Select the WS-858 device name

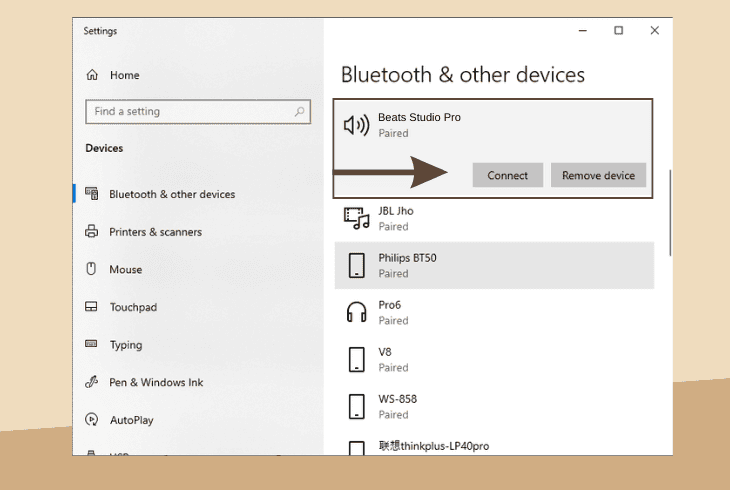pyautogui.click(x=398, y=399)
